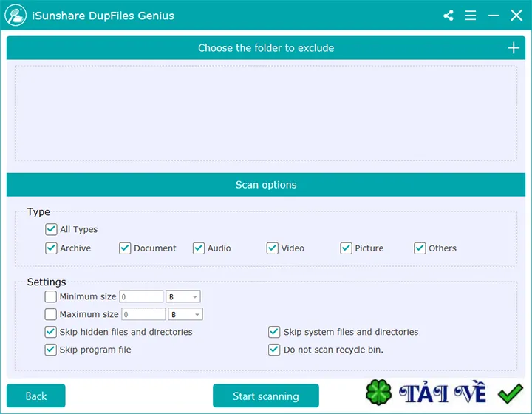Click the Scan options header
Image resolution: width=532 pixels, height=414 pixels.
tap(266, 185)
